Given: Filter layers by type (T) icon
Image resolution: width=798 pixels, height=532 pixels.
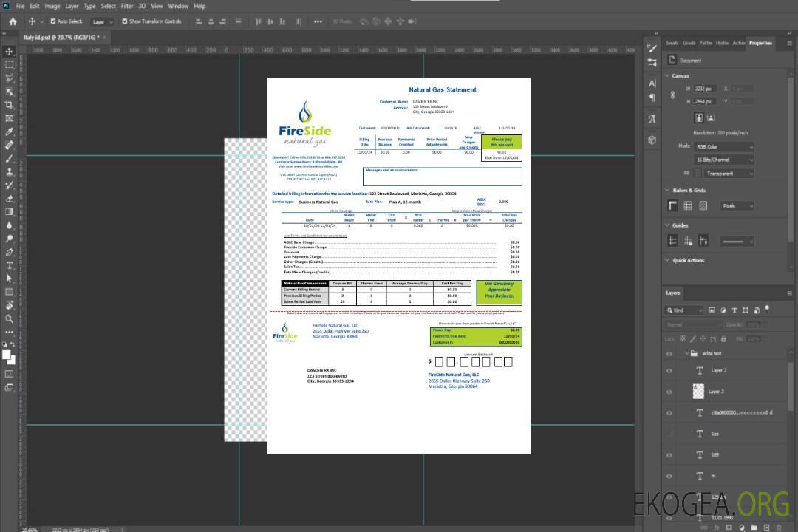Looking at the screenshot, I should (734, 310).
